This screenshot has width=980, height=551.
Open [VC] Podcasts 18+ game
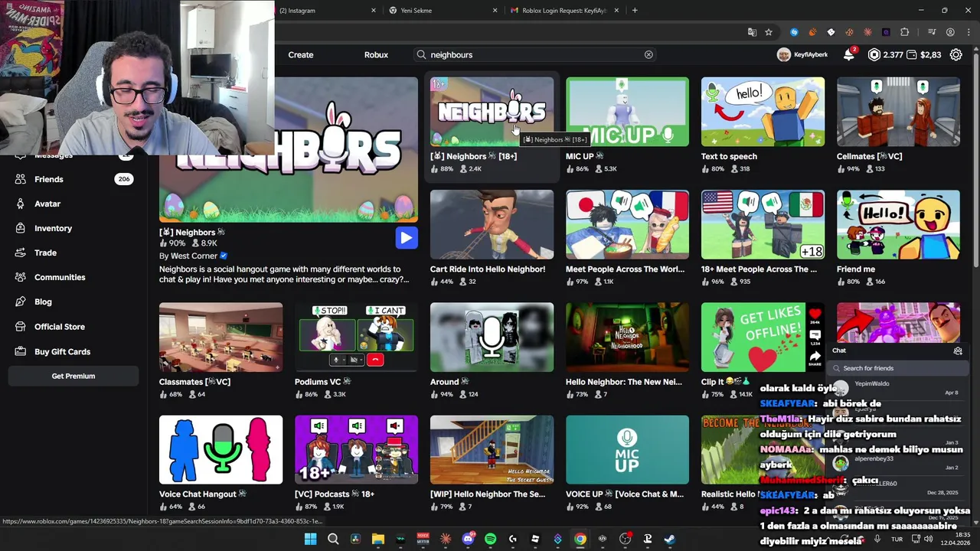[x=356, y=449]
